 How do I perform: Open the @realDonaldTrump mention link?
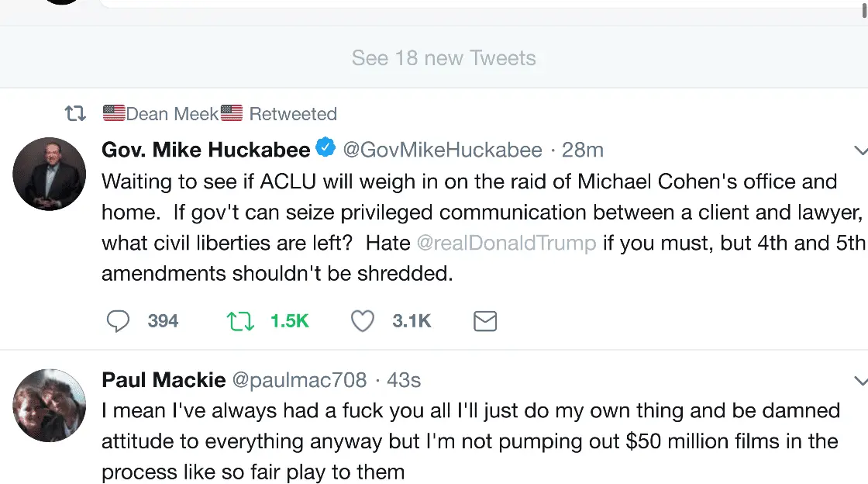[506, 243]
